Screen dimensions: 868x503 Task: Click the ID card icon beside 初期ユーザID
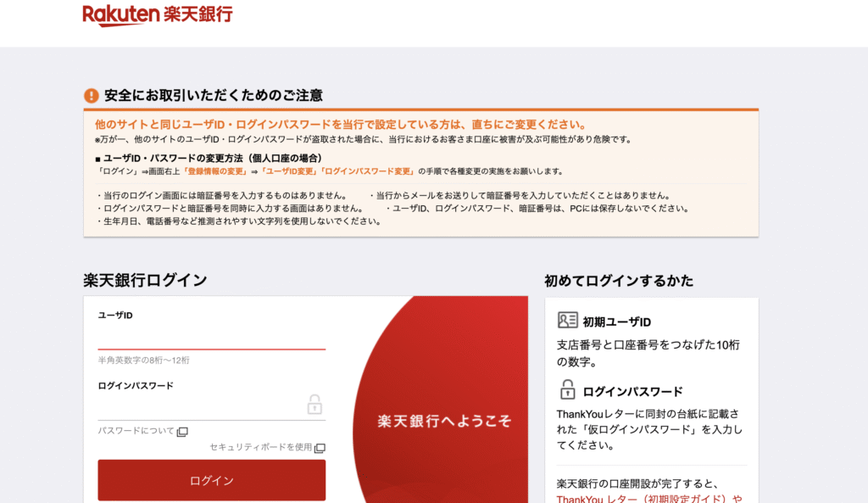coord(567,321)
